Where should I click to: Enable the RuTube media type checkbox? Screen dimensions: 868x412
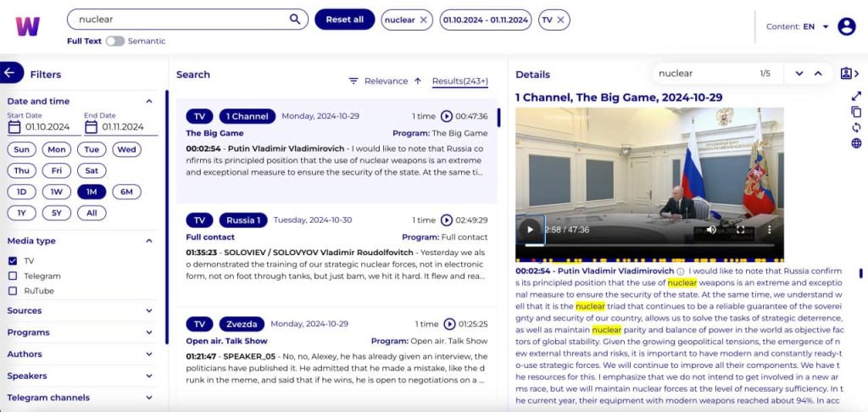pos(13,291)
